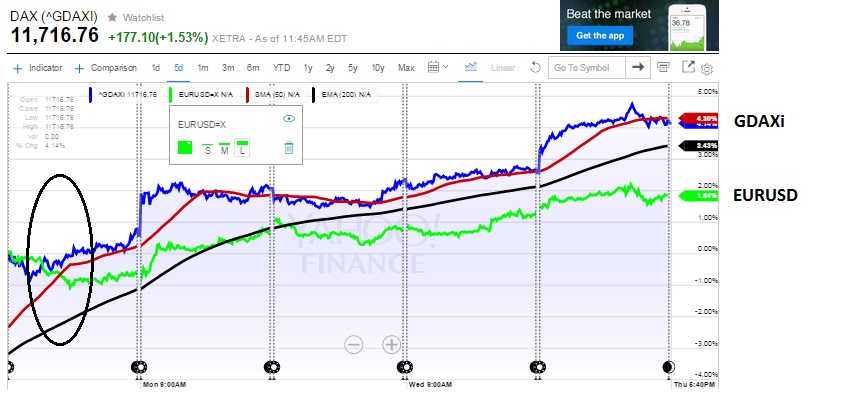Click the event marker below Wed 9:00AM

[403, 367]
